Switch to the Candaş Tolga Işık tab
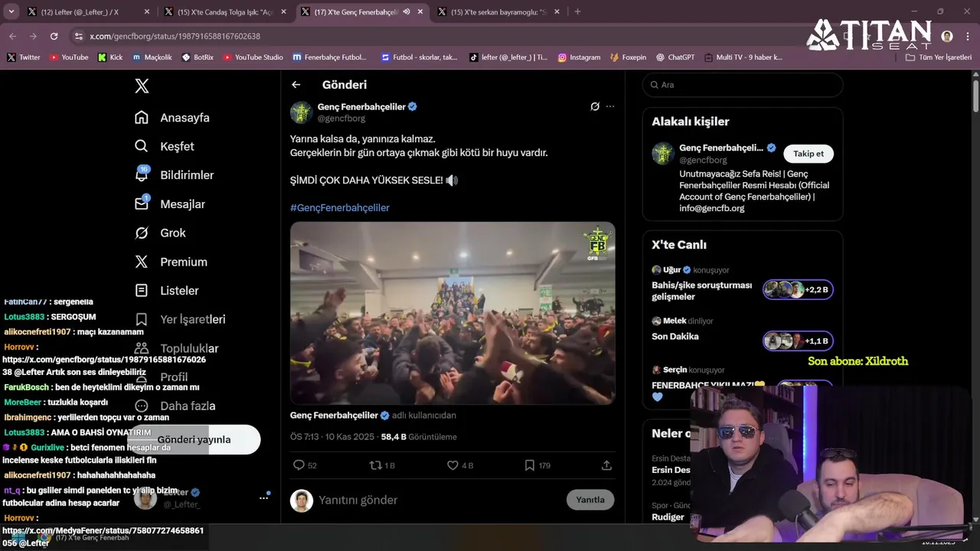The width and height of the screenshot is (980, 551). click(x=226, y=11)
